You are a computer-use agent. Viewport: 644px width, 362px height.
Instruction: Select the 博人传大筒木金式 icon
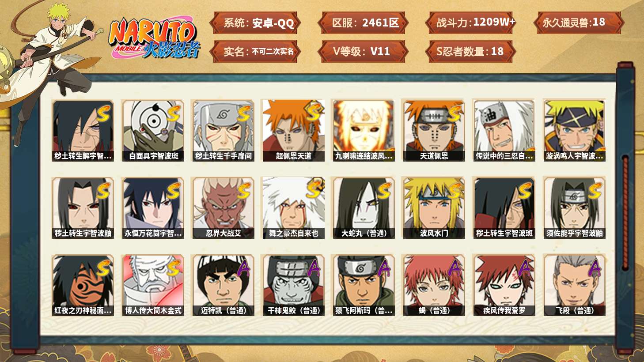click(x=153, y=285)
